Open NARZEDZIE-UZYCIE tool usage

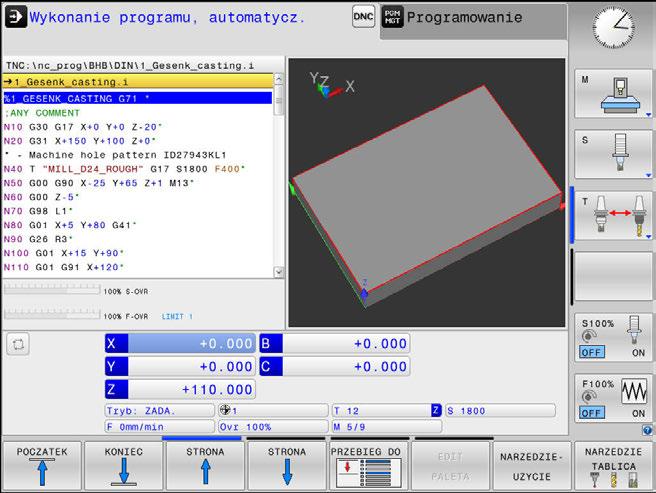(x=532, y=465)
